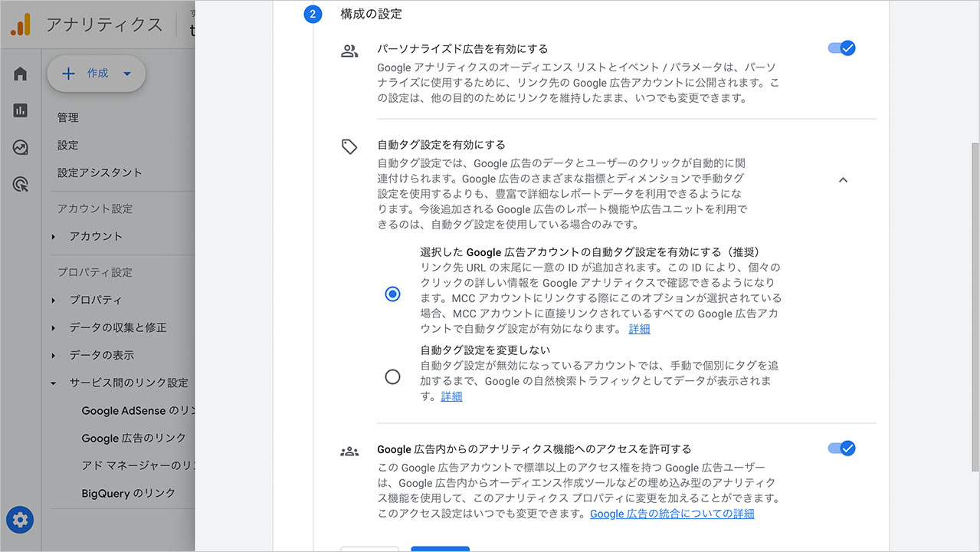Click the Advertising icon in the left rail
This screenshot has height=552, width=980.
[x=19, y=185]
